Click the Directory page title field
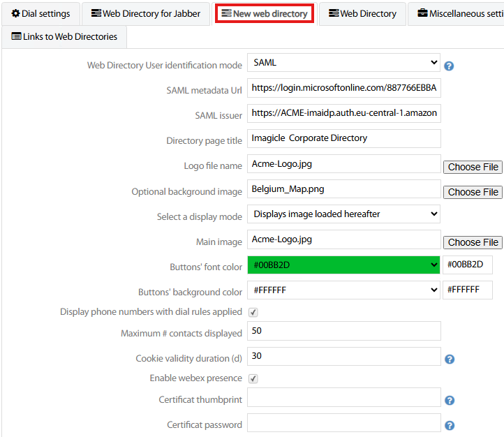This screenshot has height=437, width=504. 343,138
